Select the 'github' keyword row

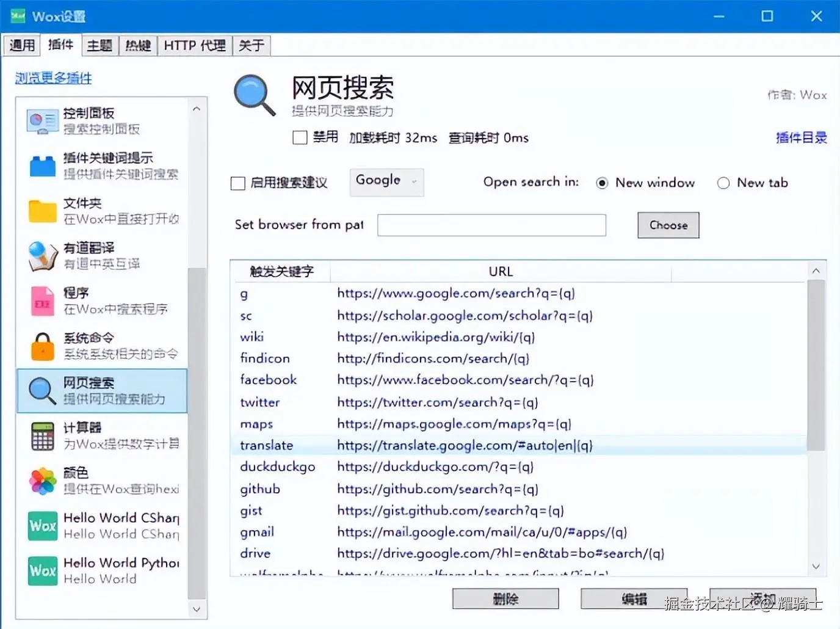point(519,489)
